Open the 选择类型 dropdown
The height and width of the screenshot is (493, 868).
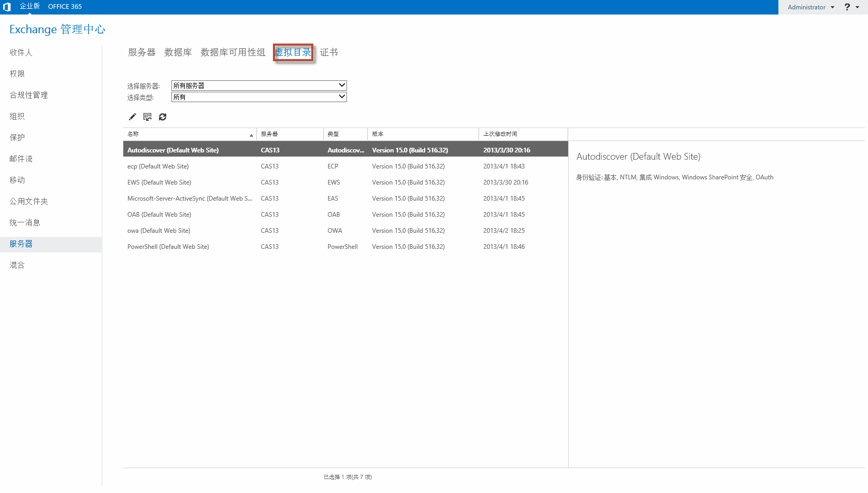341,97
